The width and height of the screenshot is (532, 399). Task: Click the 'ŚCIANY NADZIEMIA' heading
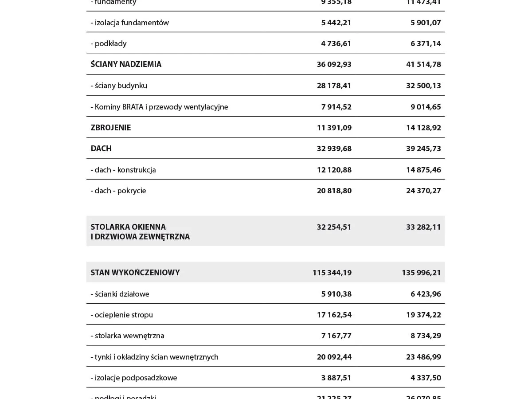[x=126, y=64]
